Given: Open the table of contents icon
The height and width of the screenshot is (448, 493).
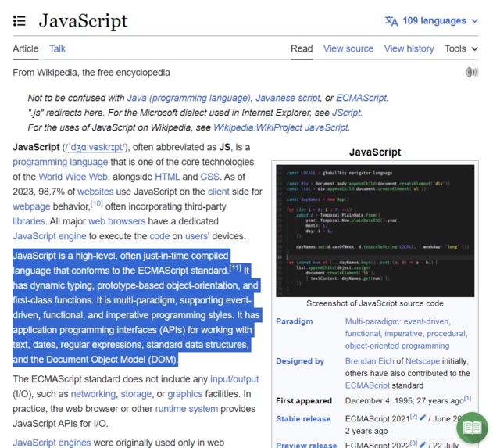Looking at the screenshot, I should tap(20, 21).
